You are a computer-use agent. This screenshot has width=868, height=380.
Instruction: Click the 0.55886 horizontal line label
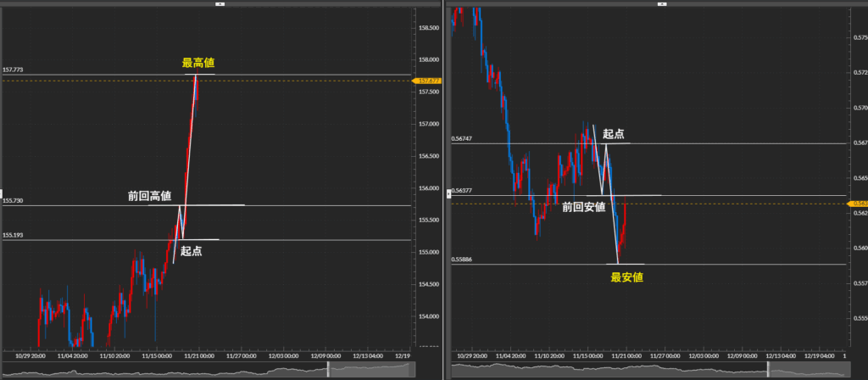click(463, 260)
